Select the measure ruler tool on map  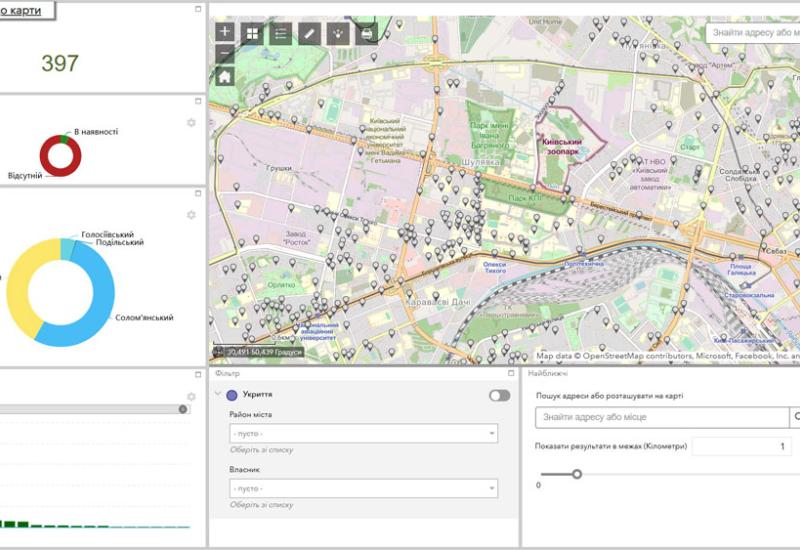coord(309,33)
